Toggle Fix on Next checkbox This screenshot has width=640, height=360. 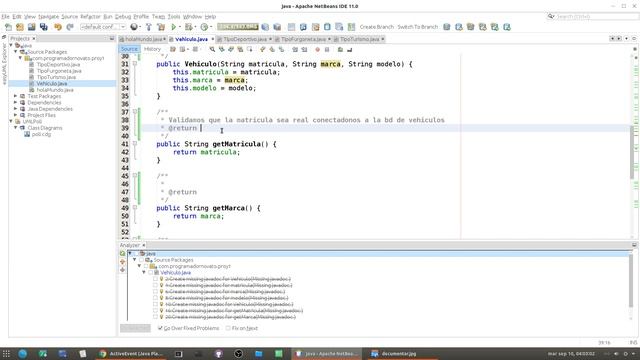point(228,328)
